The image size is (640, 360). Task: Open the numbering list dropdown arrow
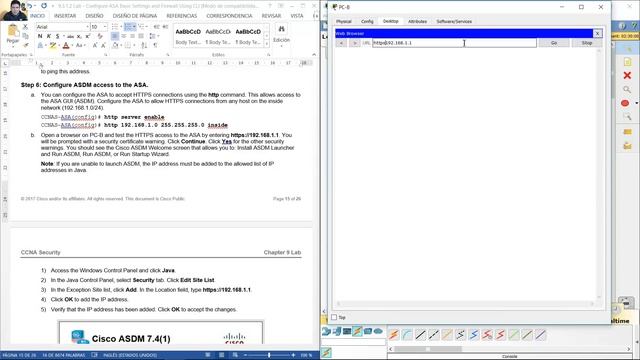[x=134, y=27]
